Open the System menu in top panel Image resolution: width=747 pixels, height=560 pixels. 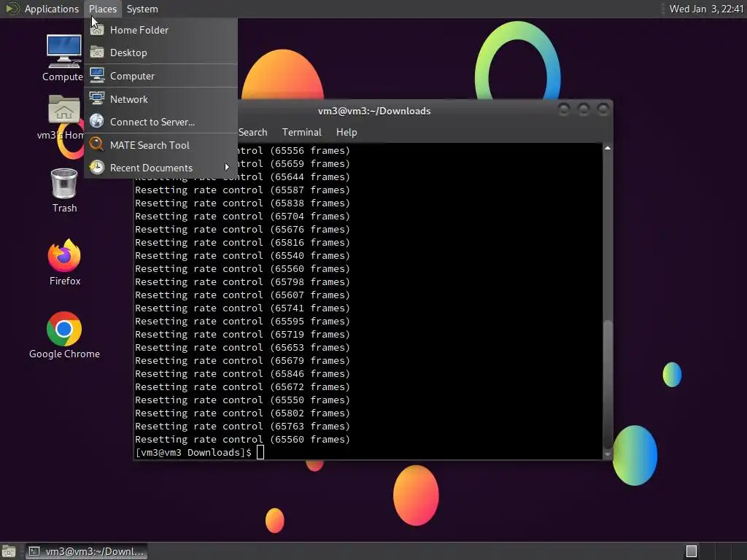142,9
